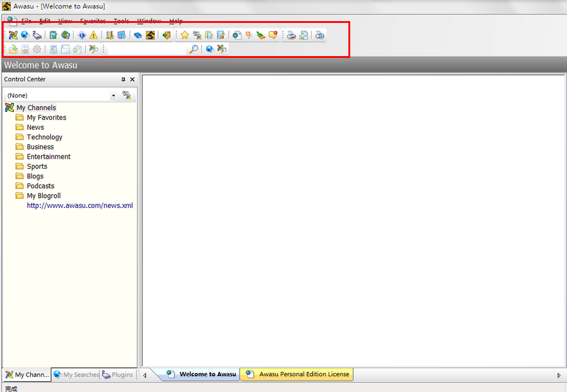
Task: Click the folder with green arrow icon
Action: coord(13,49)
